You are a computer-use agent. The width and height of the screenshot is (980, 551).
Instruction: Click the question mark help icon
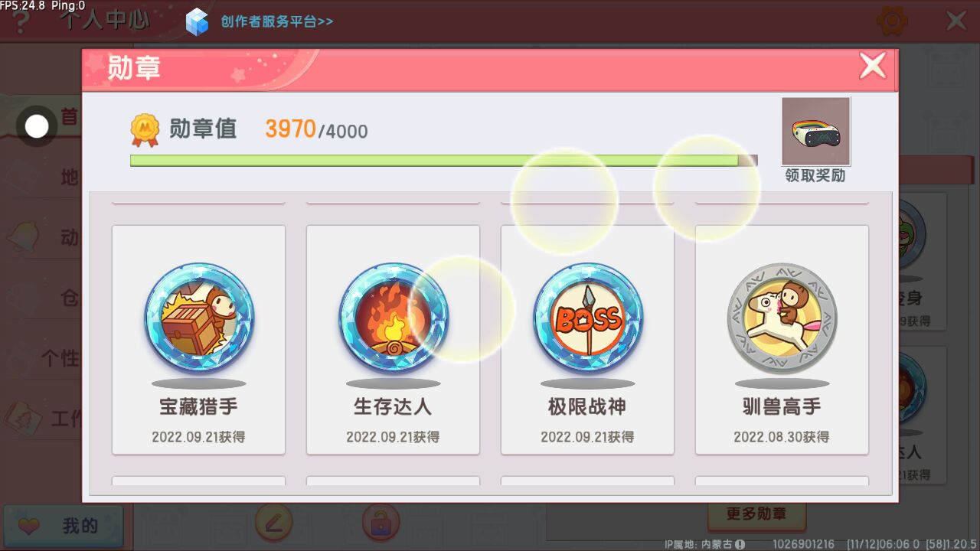21,21
